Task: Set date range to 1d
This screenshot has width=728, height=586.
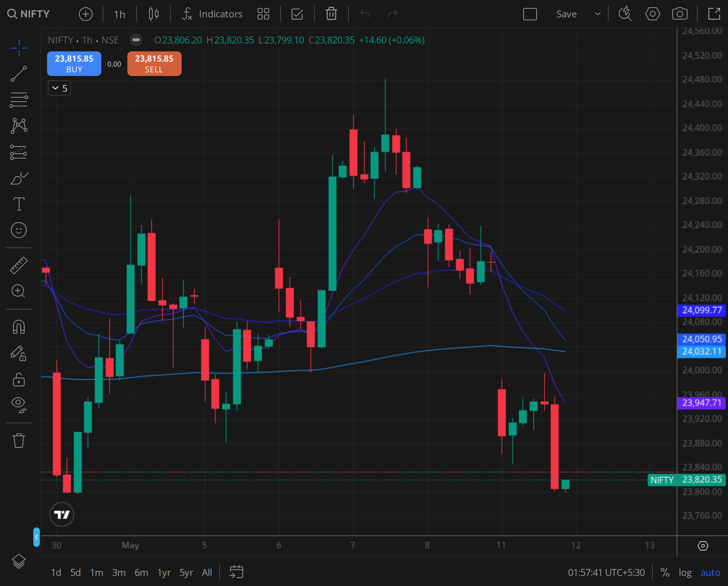Action: pos(56,573)
